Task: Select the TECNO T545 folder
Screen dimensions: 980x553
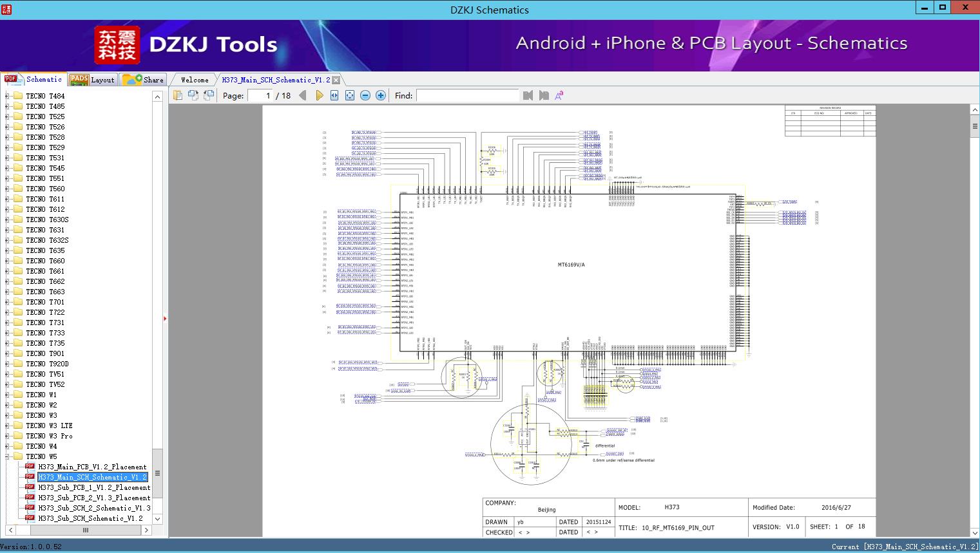Action: 45,168
